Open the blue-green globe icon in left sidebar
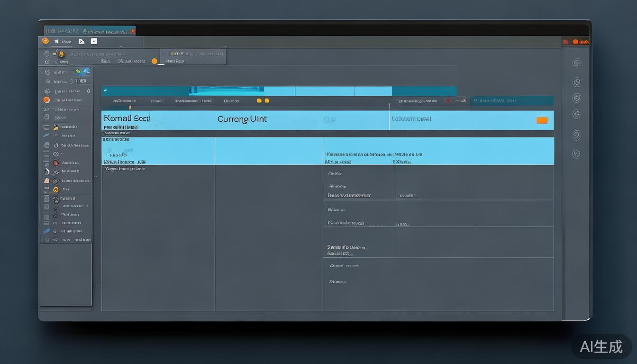The height and width of the screenshot is (364, 637). [x=83, y=72]
